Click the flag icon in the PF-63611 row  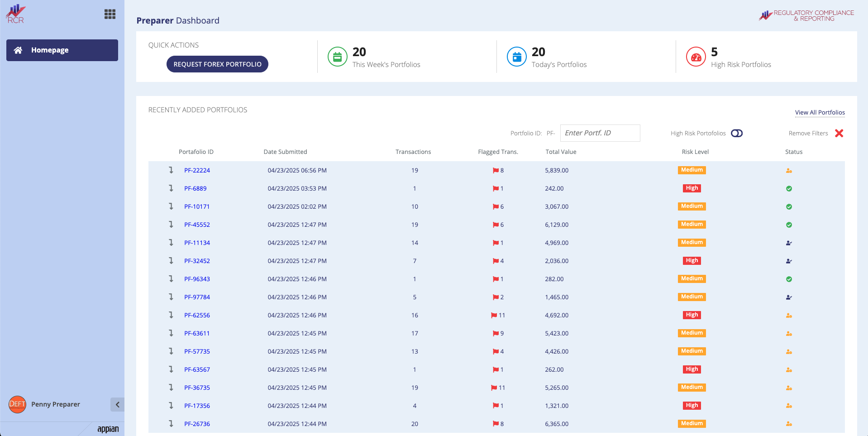(496, 334)
